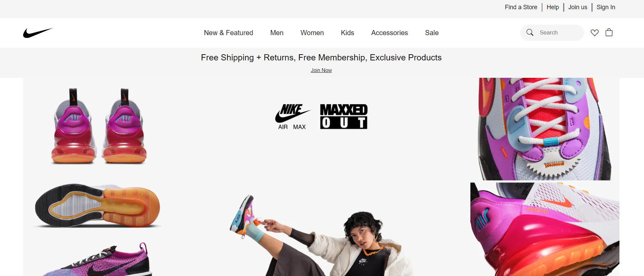Open the Help link

pyautogui.click(x=553, y=7)
